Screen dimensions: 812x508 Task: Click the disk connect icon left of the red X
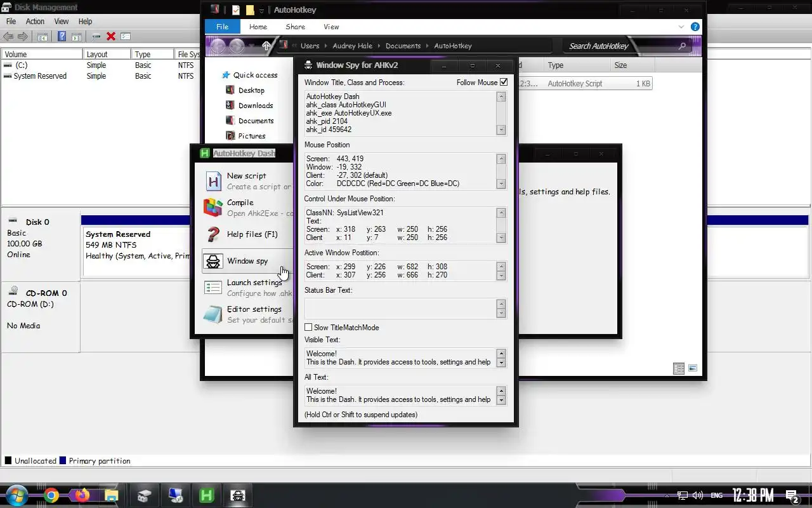click(x=96, y=37)
